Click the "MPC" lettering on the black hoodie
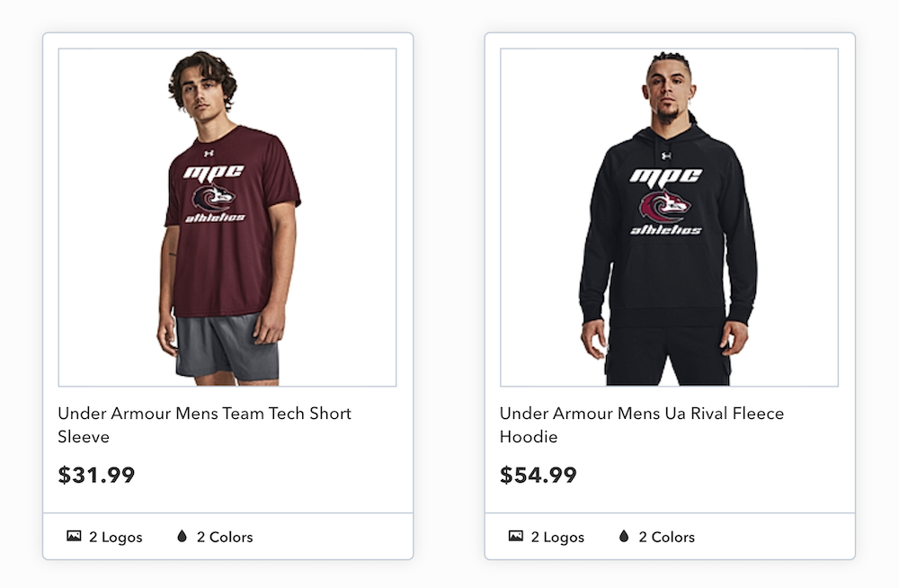This screenshot has width=899, height=588. [665, 177]
